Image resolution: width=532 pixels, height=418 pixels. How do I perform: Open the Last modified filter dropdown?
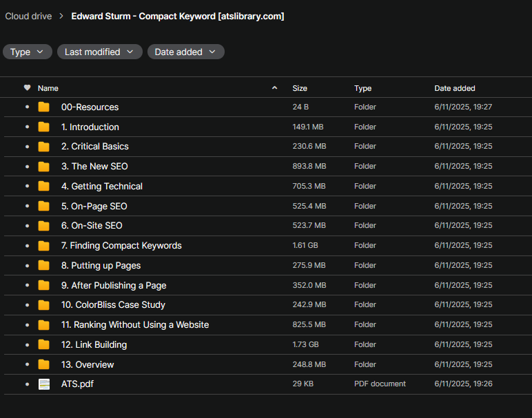(x=99, y=52)
